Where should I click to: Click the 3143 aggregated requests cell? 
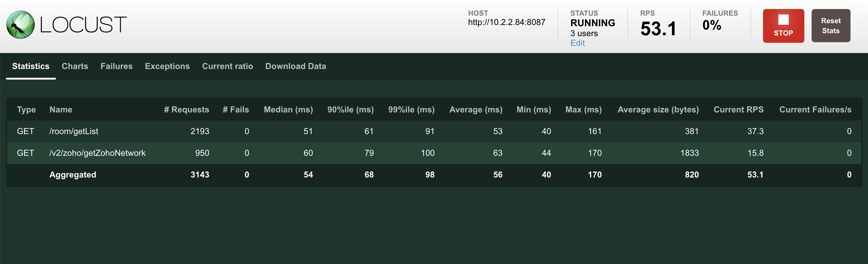[x=200, y=175]
